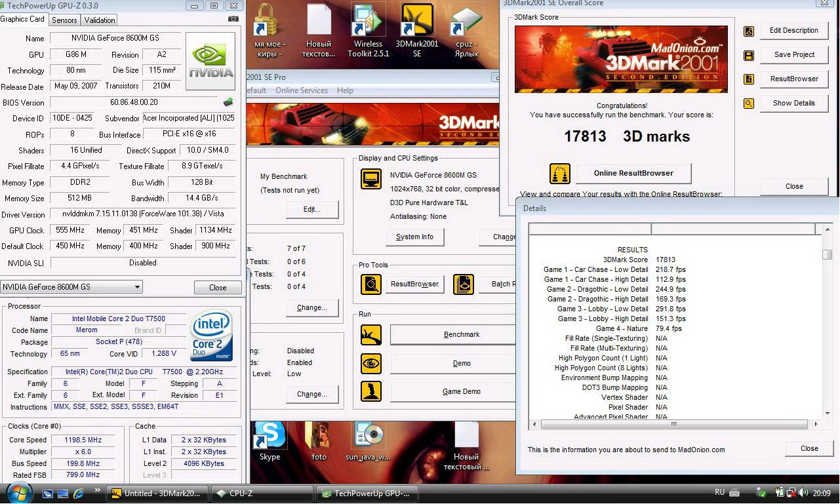Click the GPU-Z screenshot camera icon
Screen dimensions: 840x504
(x=233, y=19)
